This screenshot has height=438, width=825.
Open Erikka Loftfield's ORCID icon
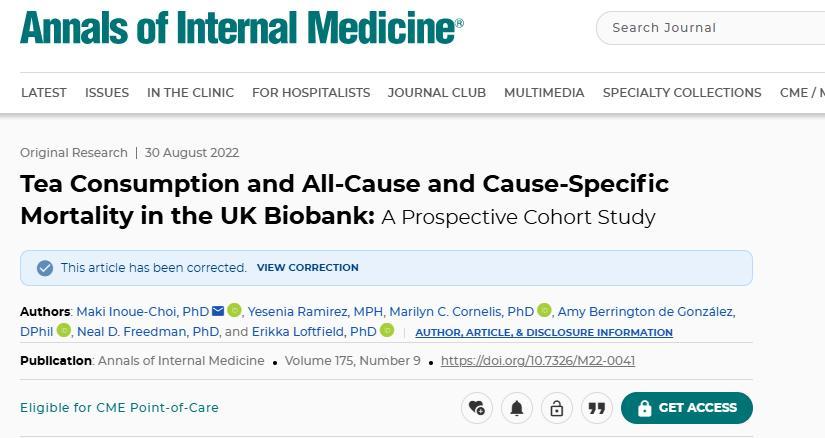coord(387,331)
